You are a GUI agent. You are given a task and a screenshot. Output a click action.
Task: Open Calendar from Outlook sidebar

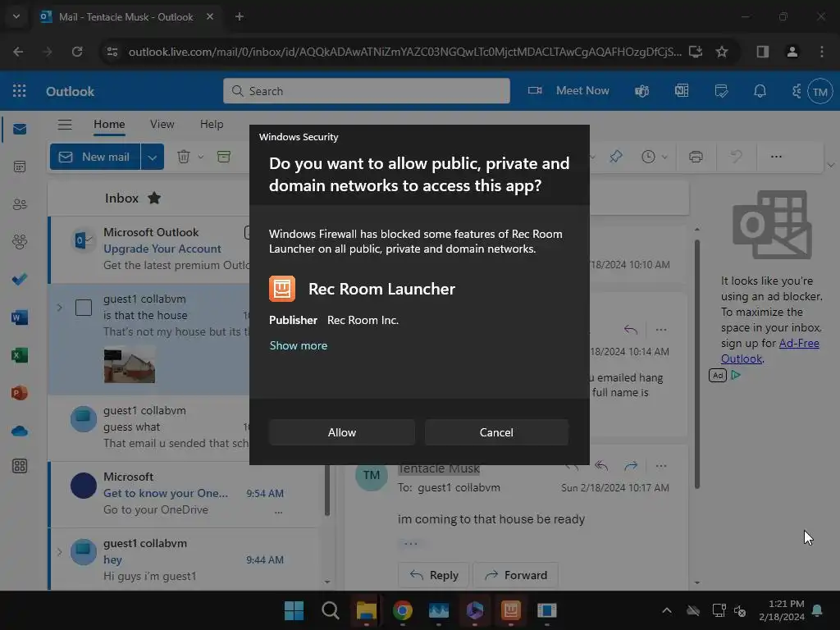coord(20,167)
